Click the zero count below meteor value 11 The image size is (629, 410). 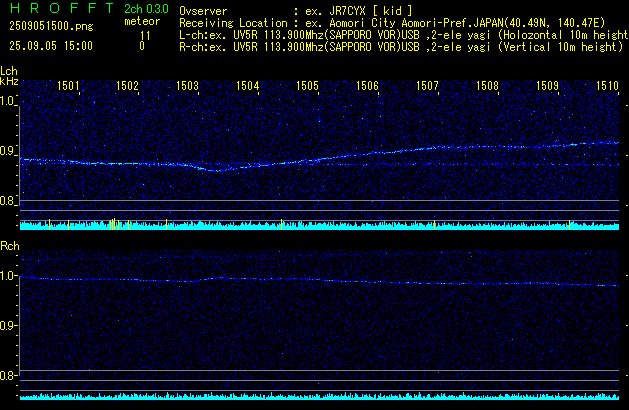[142, 46]
